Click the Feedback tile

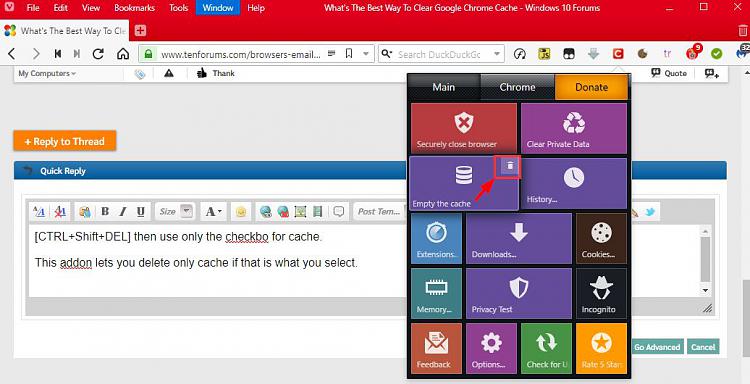(x=436, y=348)
